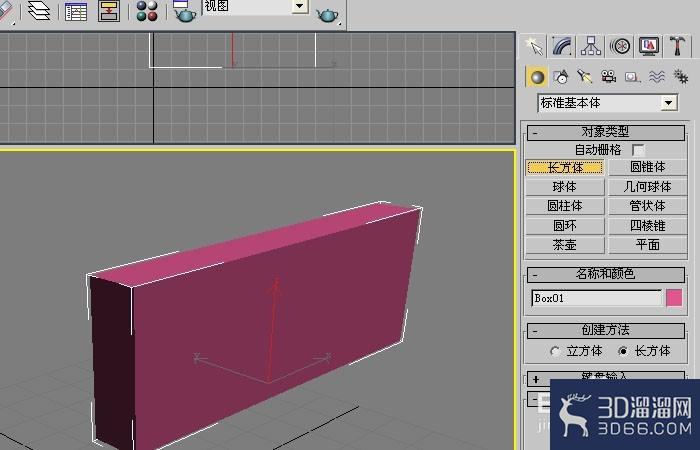Open the Material Editor spheres icon
The width and height of the screenshot is (700, 450).
147,11
